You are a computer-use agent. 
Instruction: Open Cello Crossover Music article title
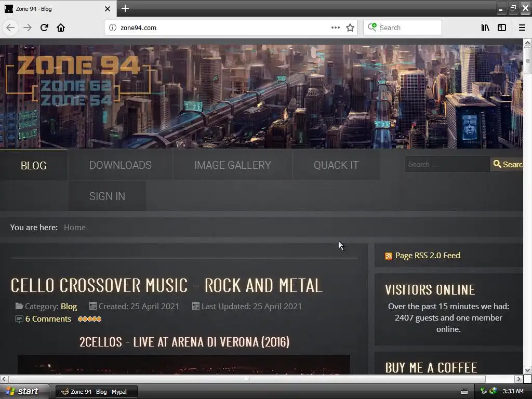pyautogui.click(x=166, y=285)
